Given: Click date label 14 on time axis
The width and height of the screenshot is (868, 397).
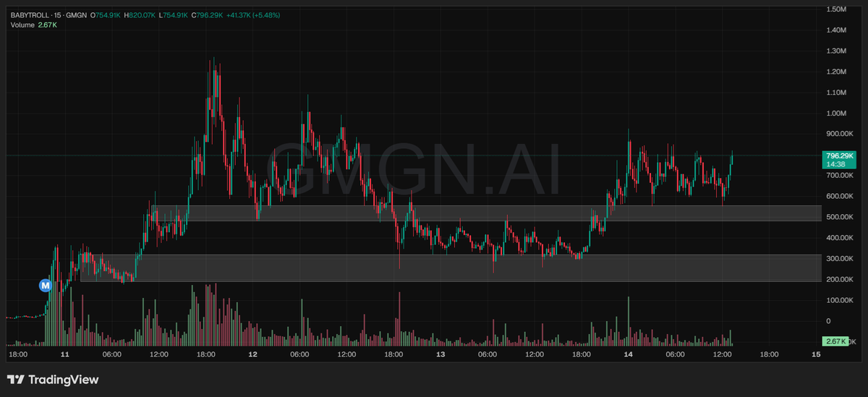Looking at the screenshot, I should 628,355.
